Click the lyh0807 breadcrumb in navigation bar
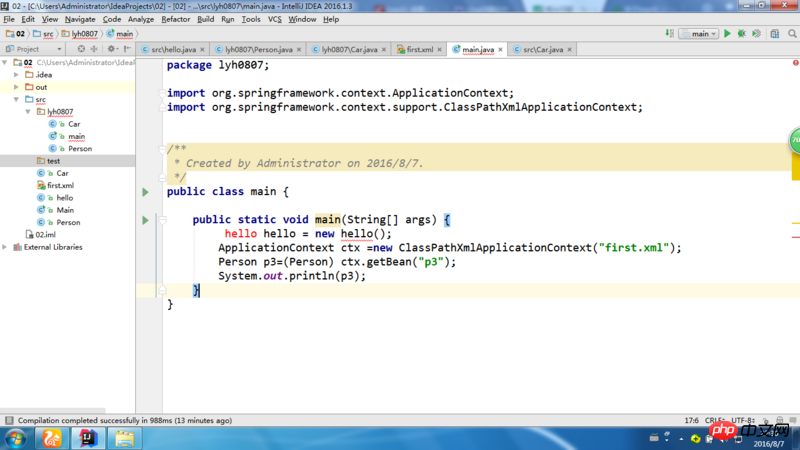This screenshot has width=800, height=450. pos(80,34)
